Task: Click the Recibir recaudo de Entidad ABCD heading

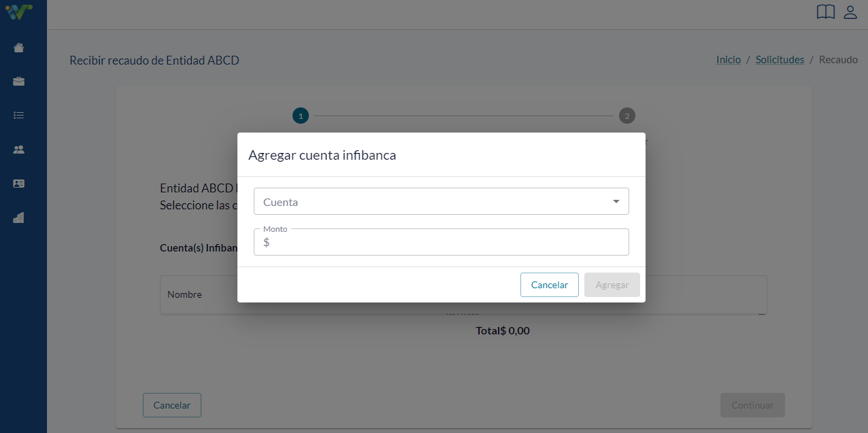Action: (154, 60)
